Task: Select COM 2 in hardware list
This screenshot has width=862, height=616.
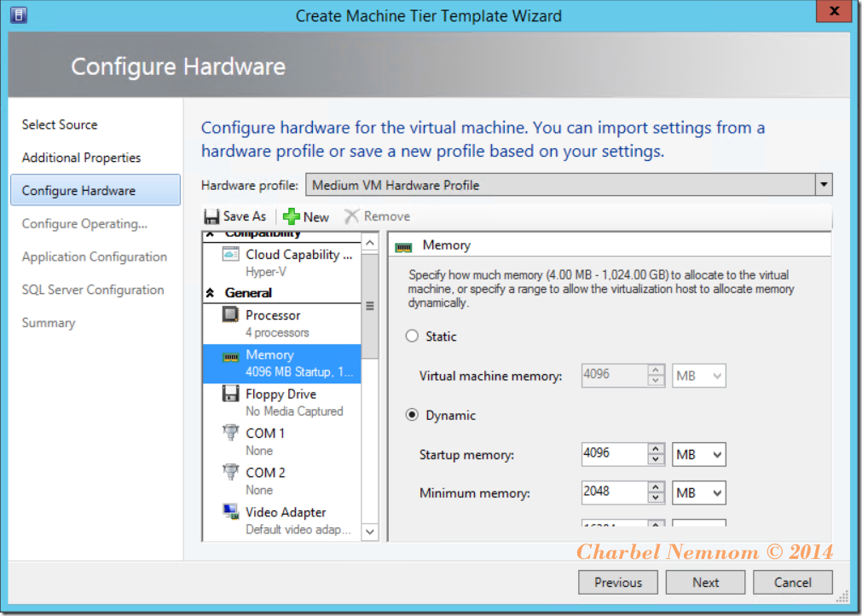Action: 282,482
